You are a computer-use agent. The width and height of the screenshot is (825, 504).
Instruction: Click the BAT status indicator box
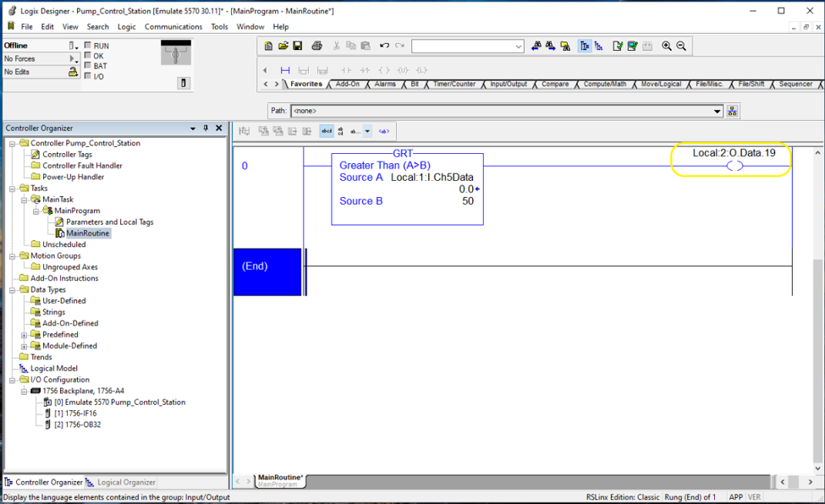[x=88, y=65]
